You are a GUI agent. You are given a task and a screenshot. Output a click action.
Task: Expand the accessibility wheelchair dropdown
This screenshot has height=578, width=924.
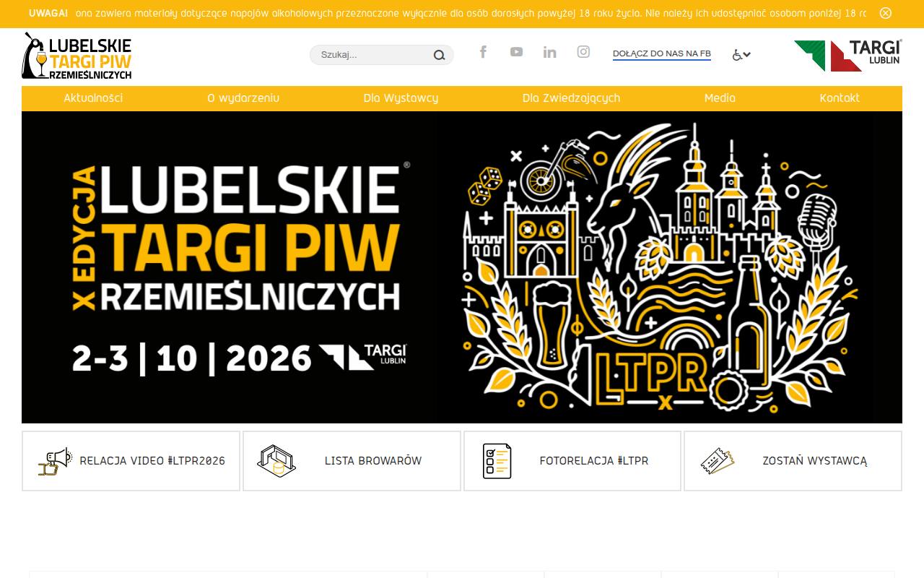tap(741, 55)
